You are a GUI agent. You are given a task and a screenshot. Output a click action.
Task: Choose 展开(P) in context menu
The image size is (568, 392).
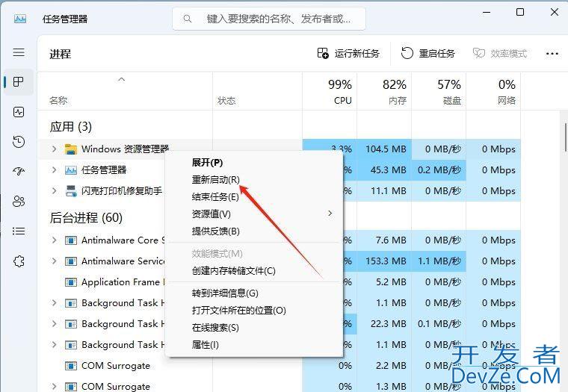(x=207, y=163)
